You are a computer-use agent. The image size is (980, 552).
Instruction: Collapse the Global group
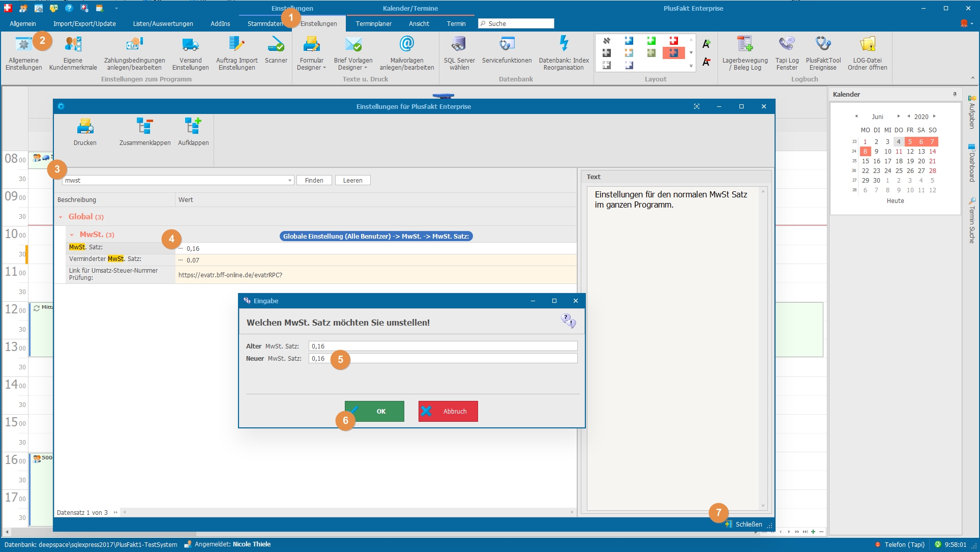61,217
